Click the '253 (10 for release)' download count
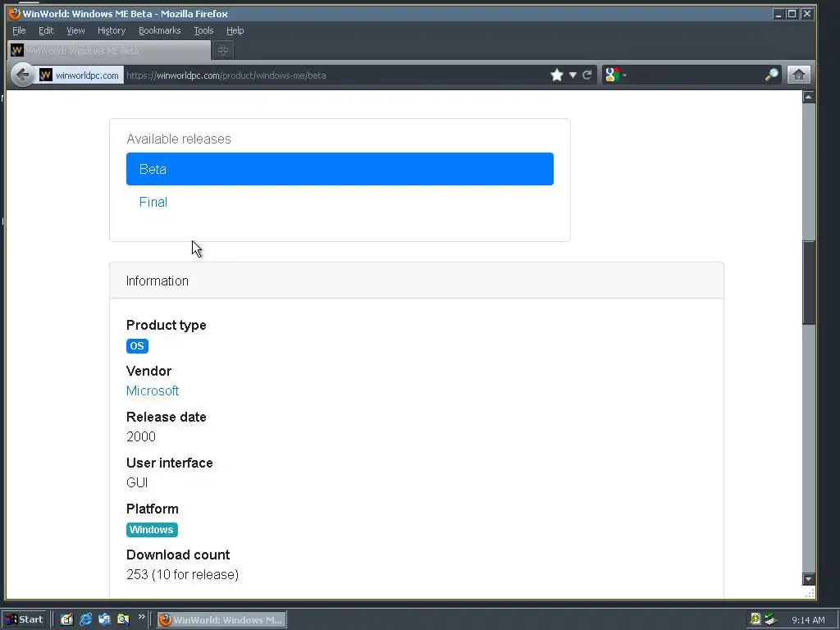 (182, 574)
